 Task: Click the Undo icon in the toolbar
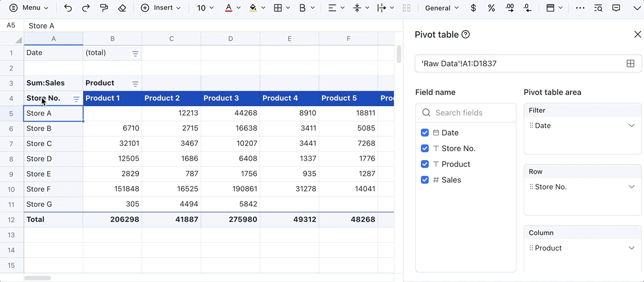pos(68,8)
